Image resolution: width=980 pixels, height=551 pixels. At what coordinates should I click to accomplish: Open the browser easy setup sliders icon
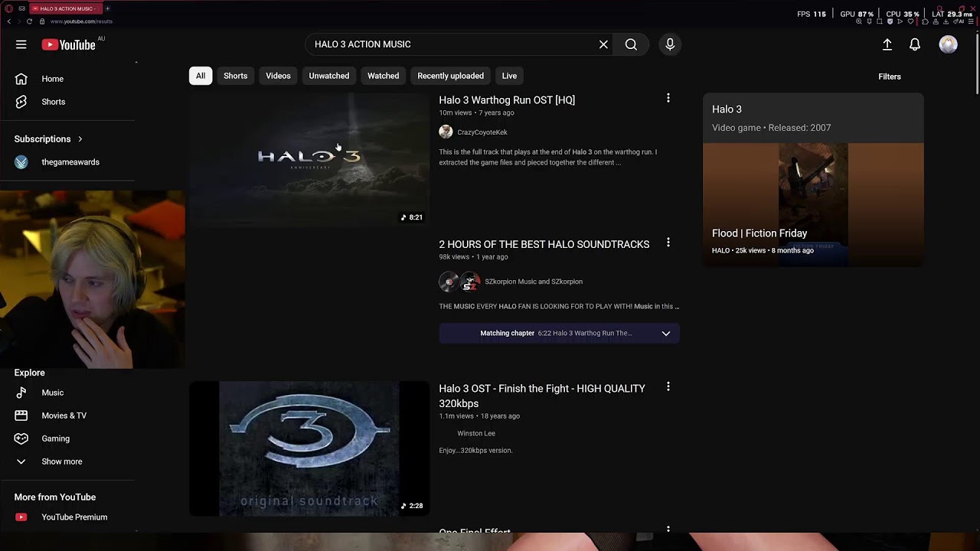[971, 21]
